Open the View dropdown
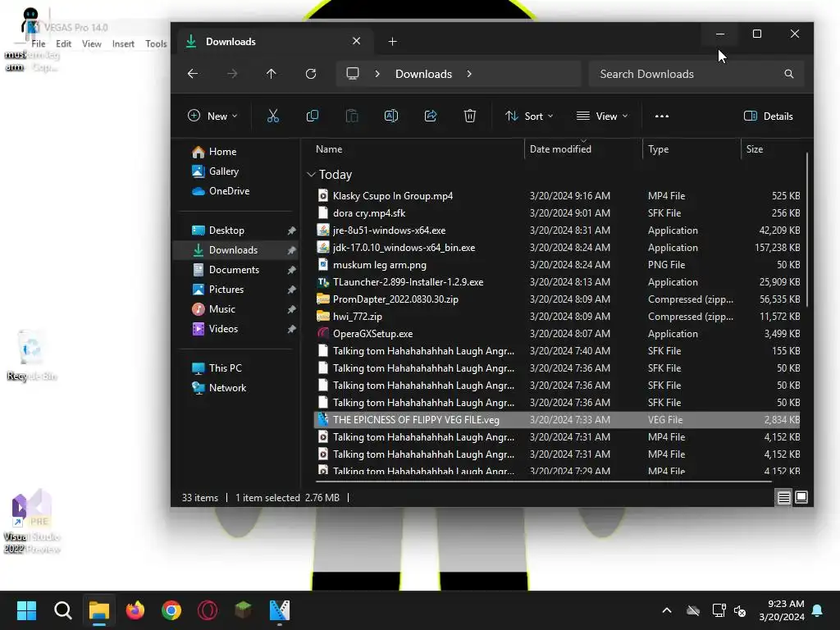Screen dimensions: 840x630 point(602,116)
